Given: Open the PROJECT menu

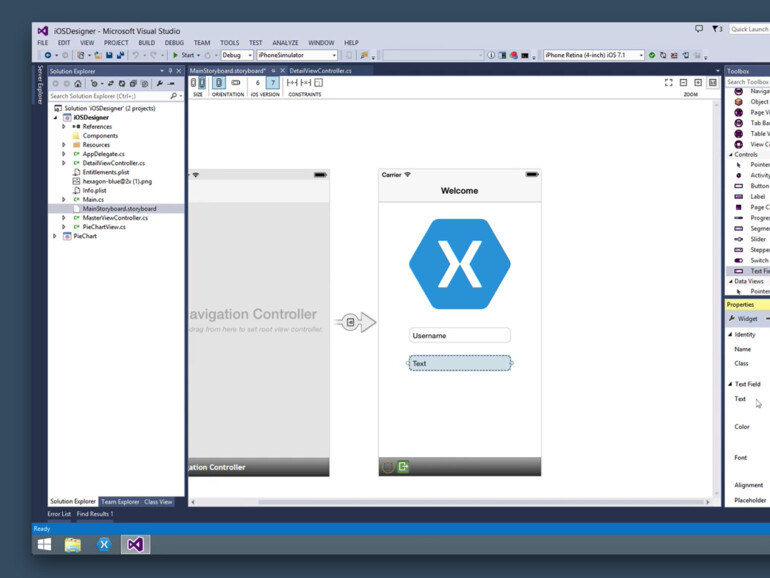Looking at the screenshot, I should (116, 43).
